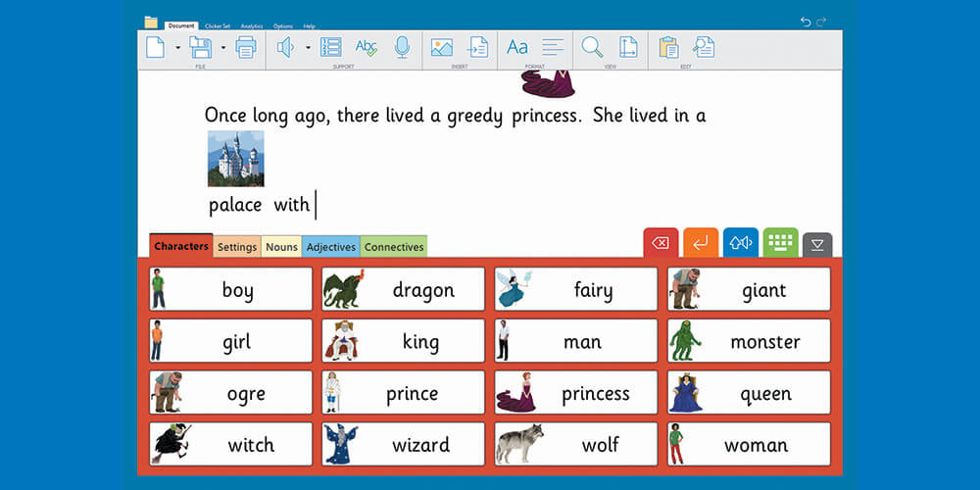Click the Save floppy disk icon

[200, 47]
